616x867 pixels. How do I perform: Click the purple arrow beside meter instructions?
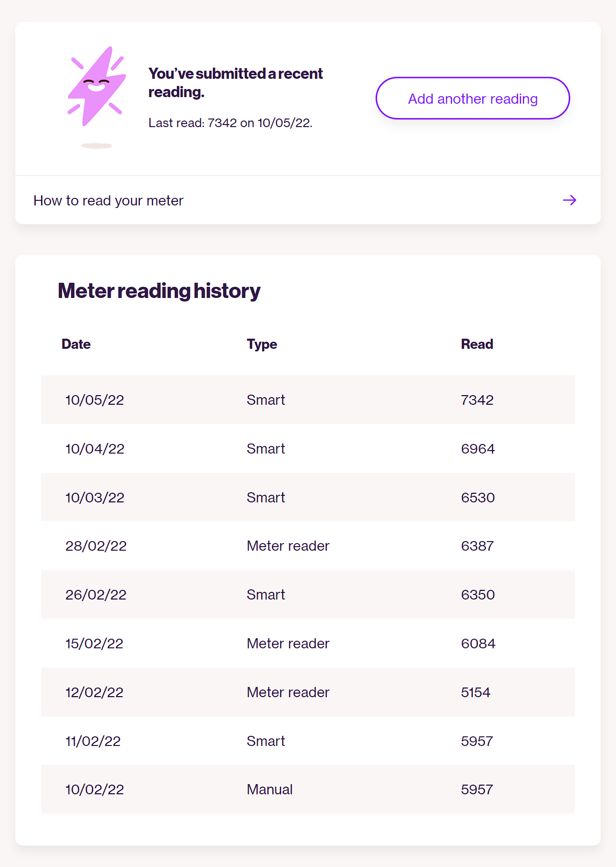(569, 200)
